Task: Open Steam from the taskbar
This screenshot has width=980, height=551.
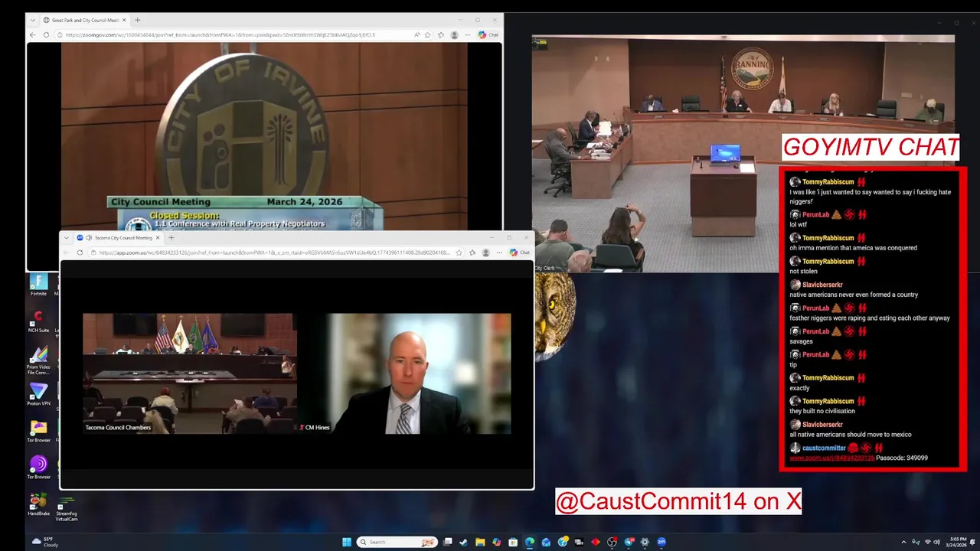Action: click(x=463, y=542)
